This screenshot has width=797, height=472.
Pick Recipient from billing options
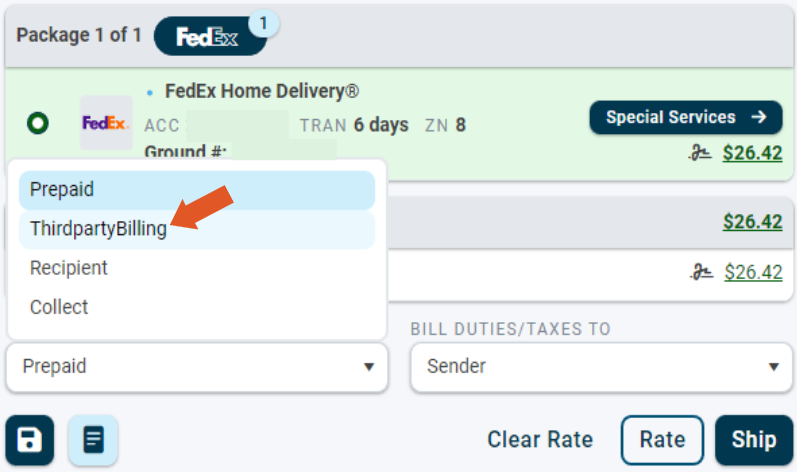pos(69,268)
